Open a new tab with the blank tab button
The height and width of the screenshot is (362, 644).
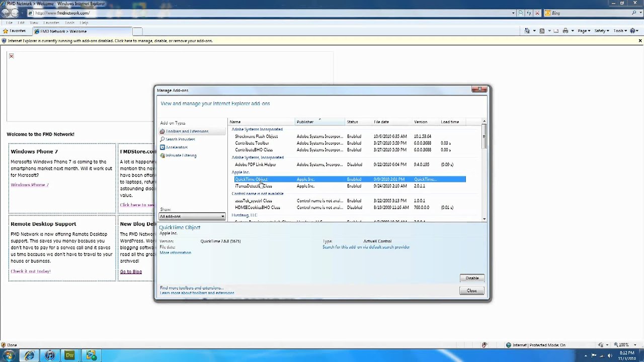point(137,31)
